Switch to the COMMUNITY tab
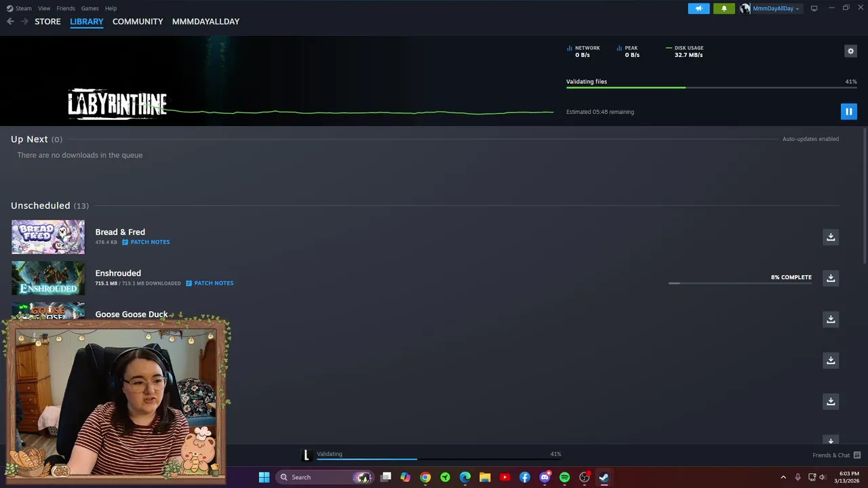This screenshot has height=488, width=868. pyautogui.click(x=138, y=22)
